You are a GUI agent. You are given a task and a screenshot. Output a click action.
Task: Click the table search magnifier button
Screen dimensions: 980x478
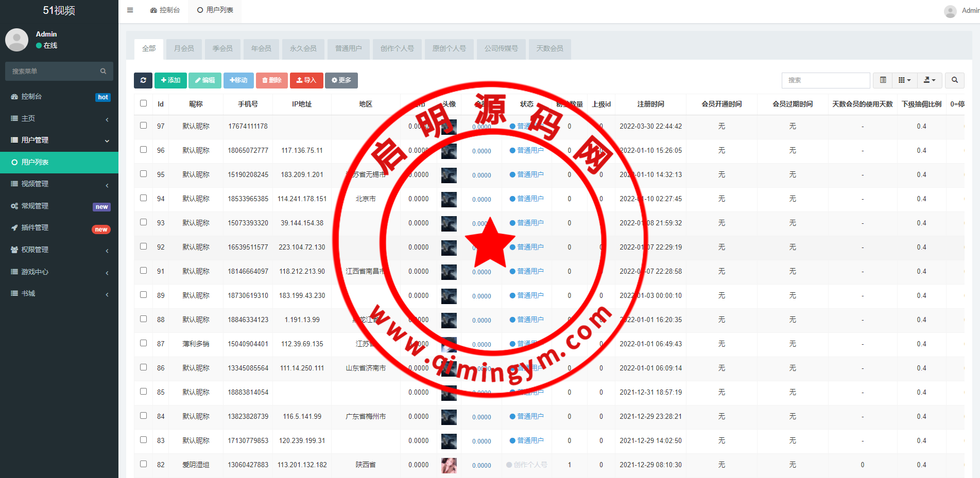954,80
